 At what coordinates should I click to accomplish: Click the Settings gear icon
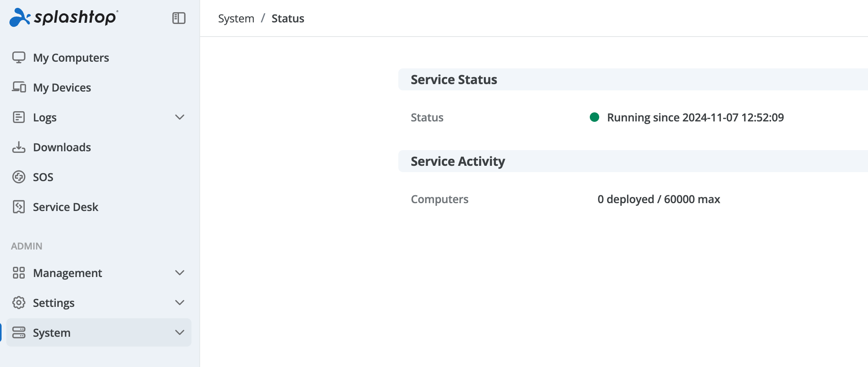point(19,303)
